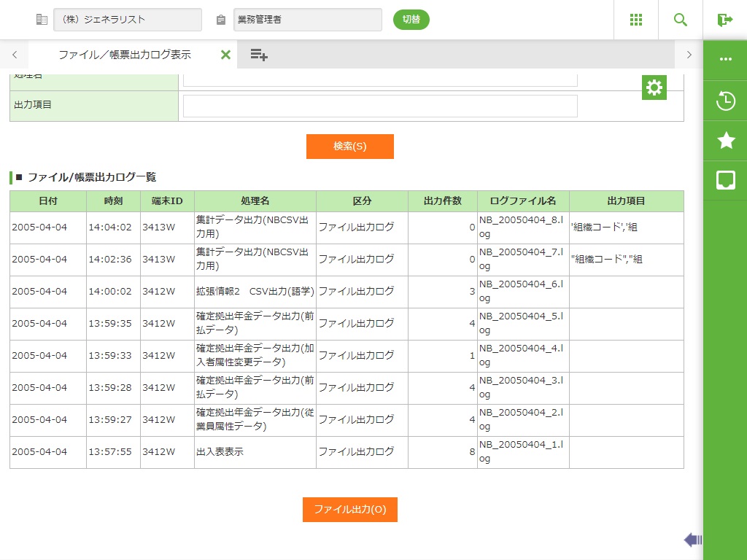Add a new tab with the list-plus icon
The image size is (747, 560).
coord(258,55)
